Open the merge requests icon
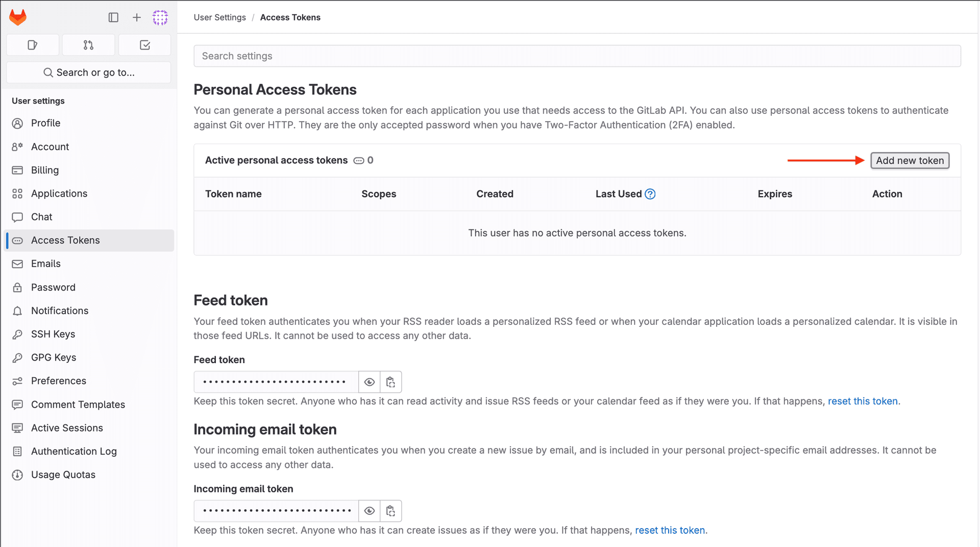 click(x=88, y=45)
